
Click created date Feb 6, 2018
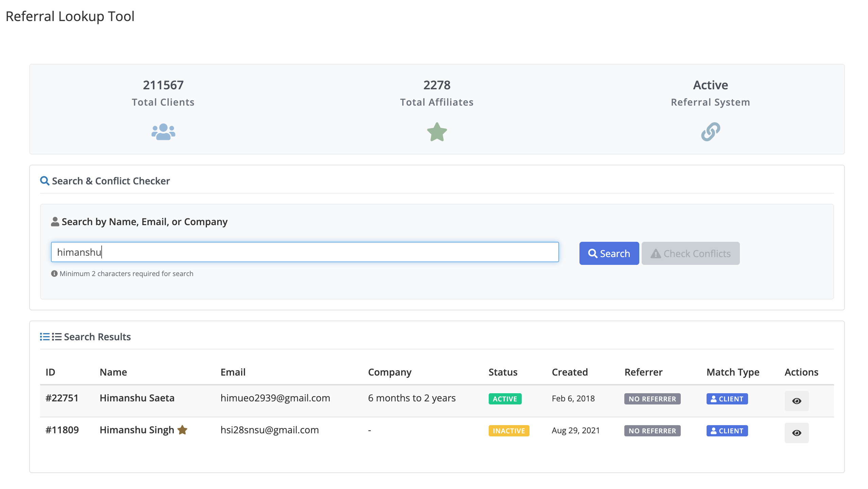tap(573, 398)
